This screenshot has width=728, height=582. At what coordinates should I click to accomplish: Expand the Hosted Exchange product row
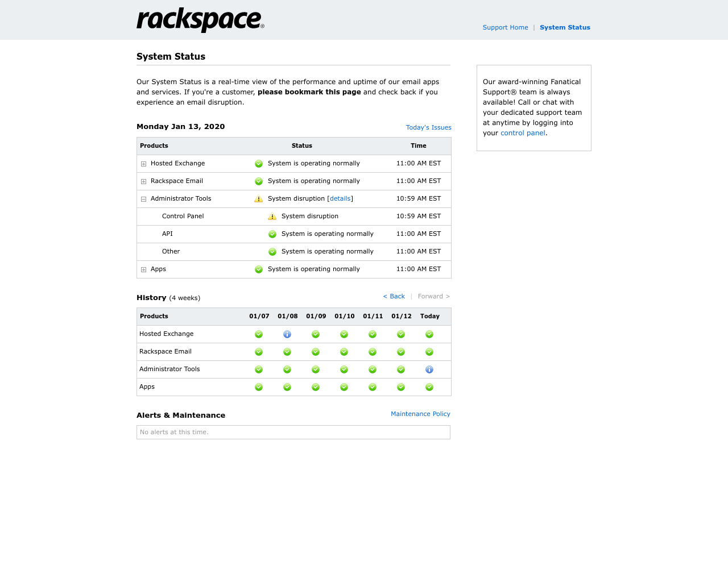[x=143, y=163]
